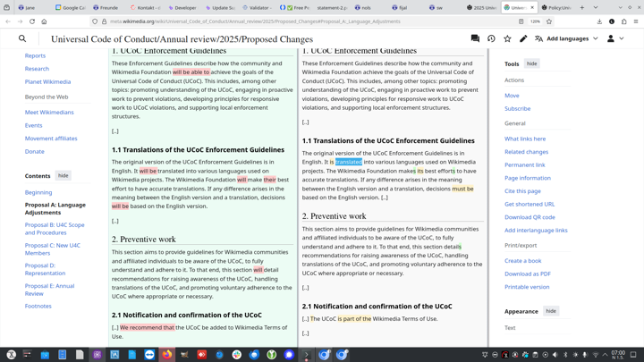Screen dimensions: 644x362
Task: Open the Download QR code link
Action: pos(530,217)
